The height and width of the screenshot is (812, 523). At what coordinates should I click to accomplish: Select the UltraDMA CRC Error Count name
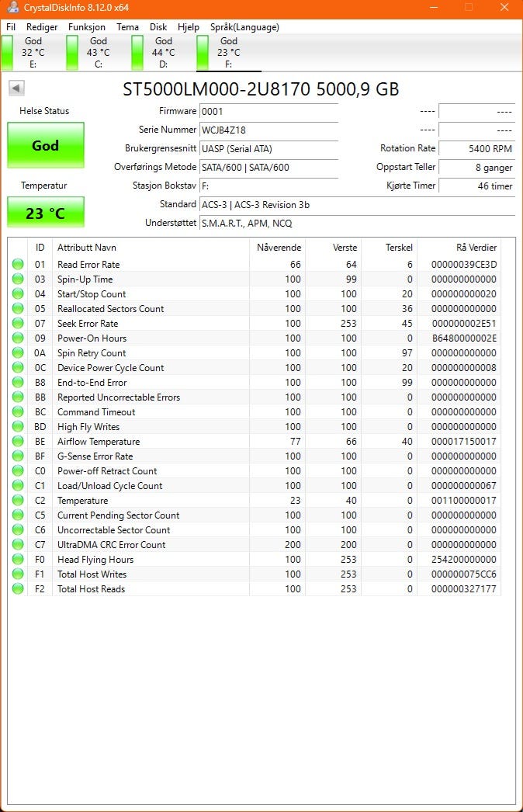coord(111,544)
